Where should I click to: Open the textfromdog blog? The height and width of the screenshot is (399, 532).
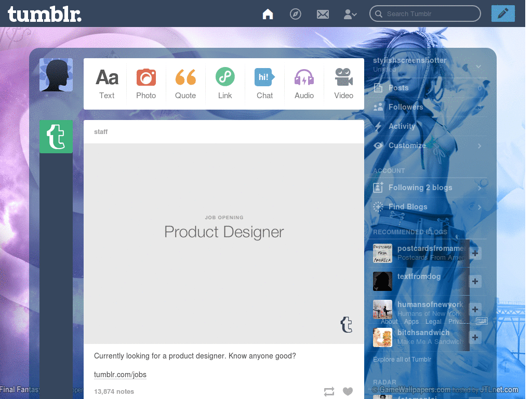pos(419,276)
